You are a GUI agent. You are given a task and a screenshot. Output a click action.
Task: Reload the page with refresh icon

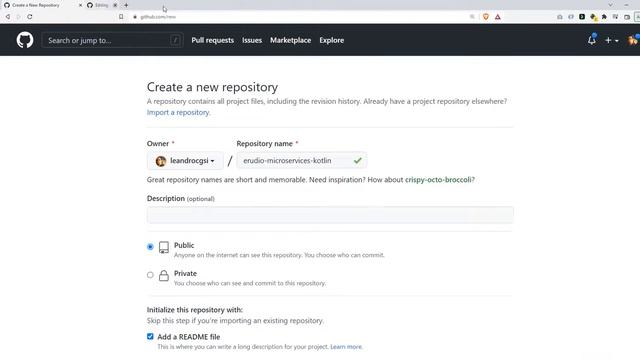tap(30, 17)
